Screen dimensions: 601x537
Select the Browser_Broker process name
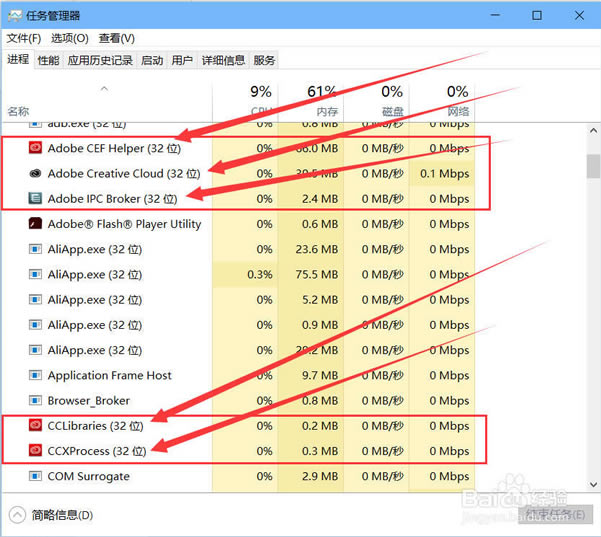[x=89, y=401]
